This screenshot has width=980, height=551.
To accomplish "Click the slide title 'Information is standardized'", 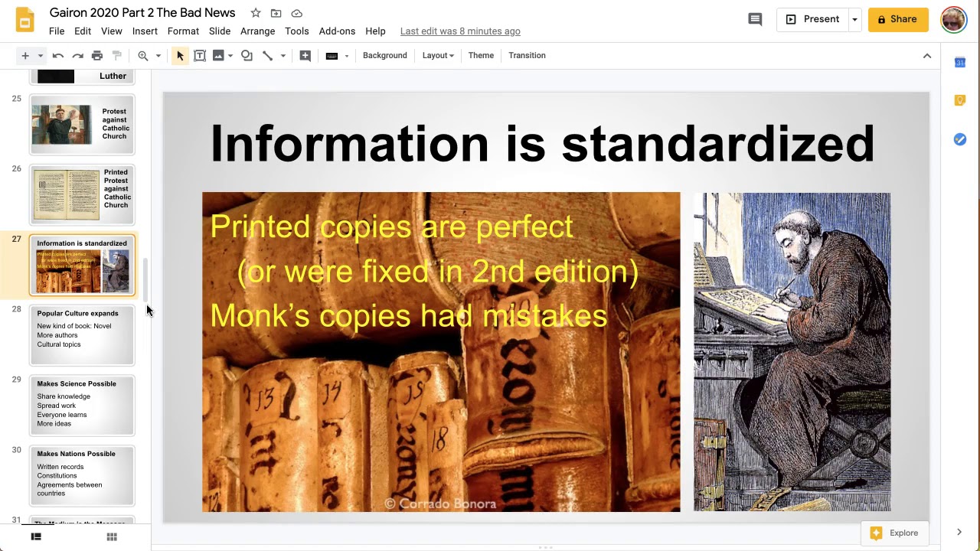I will point(542,143).
